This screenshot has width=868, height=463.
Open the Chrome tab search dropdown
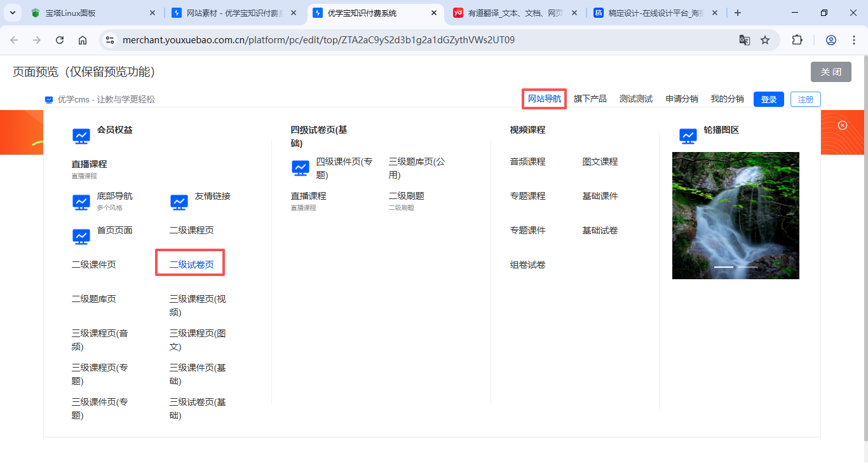(x=13, y=13)
